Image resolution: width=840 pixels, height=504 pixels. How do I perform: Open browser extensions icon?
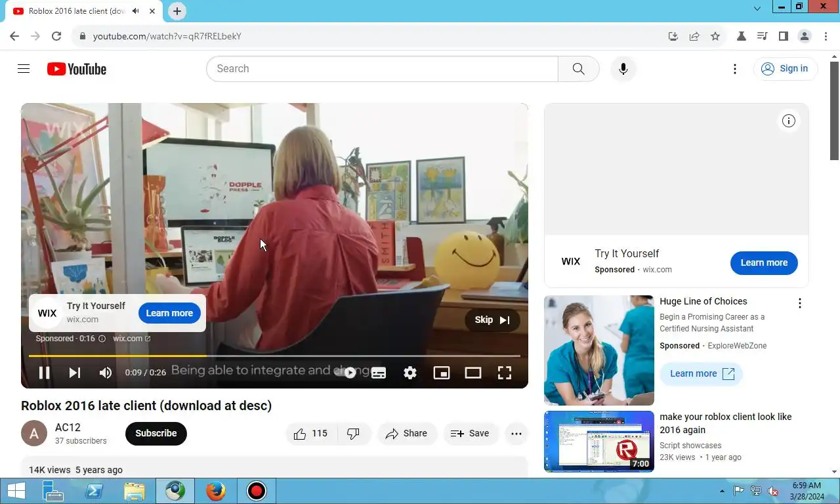coord(742,36)
